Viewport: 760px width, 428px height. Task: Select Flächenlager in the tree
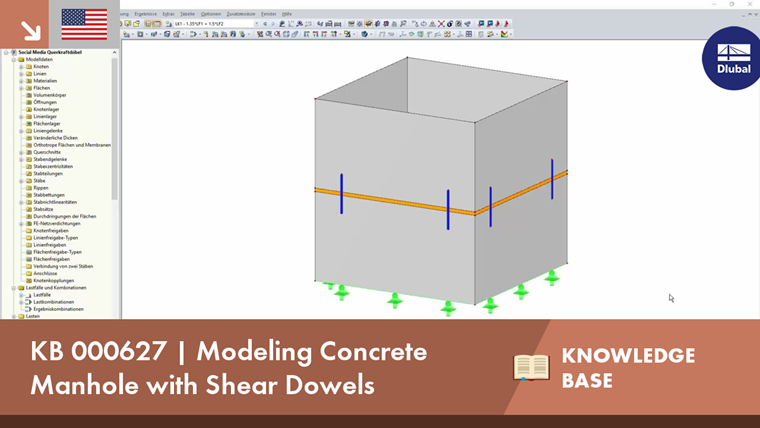click(x=47, y=124)
